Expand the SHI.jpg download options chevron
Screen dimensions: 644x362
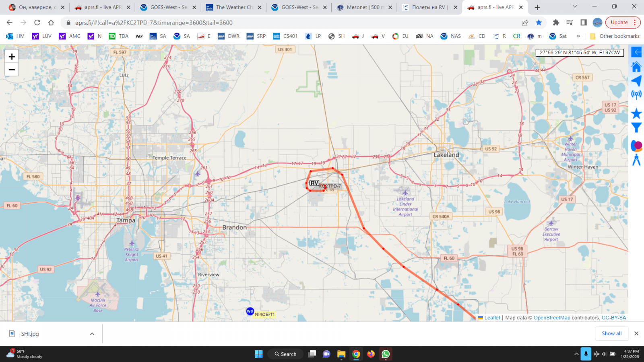(92, 334)
